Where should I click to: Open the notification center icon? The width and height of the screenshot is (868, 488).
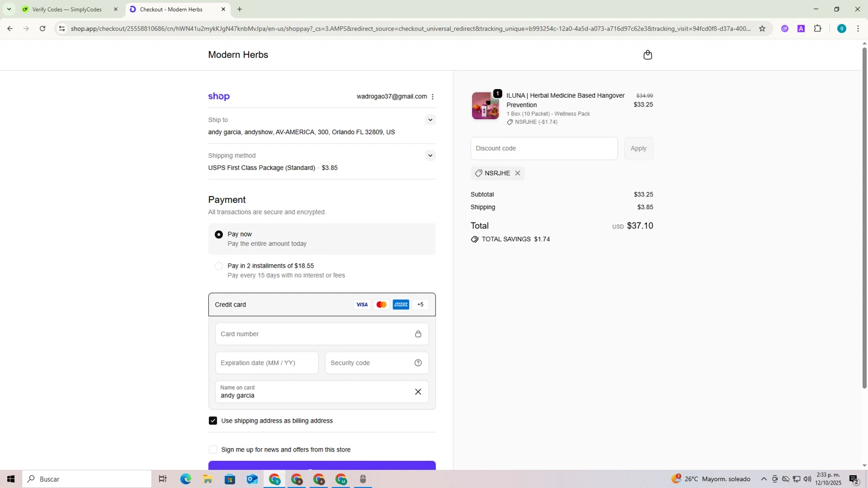tap(854, 479)
